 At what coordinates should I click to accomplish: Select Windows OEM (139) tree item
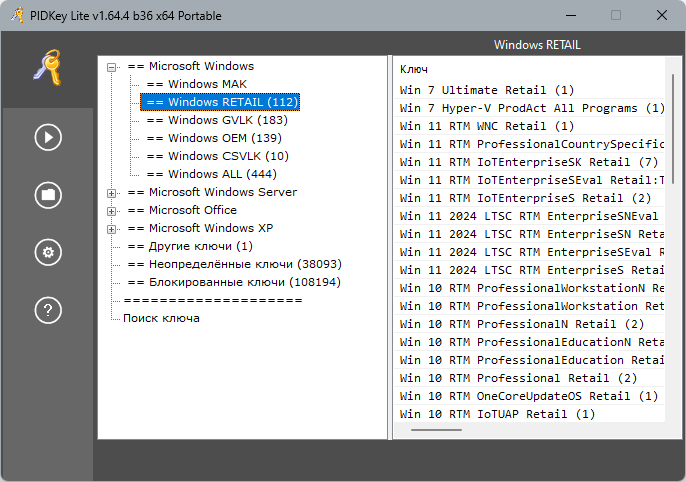coord(214,138)
